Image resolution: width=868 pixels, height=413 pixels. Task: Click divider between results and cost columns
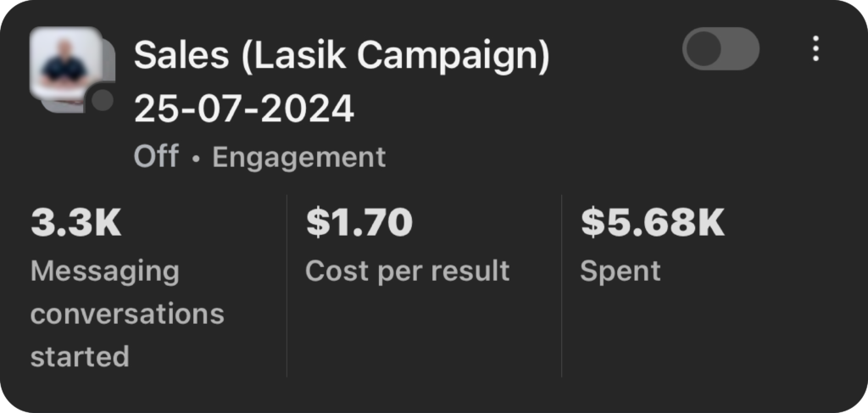tap(287, 285)
